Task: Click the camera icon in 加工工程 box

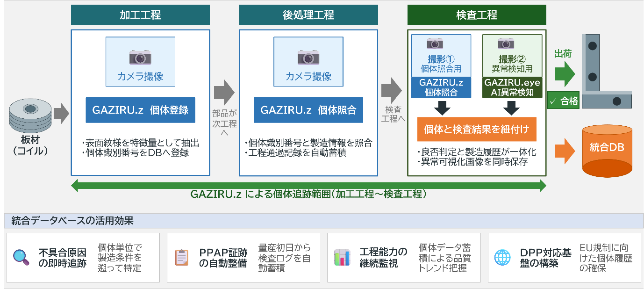Action: pos(140,57)
